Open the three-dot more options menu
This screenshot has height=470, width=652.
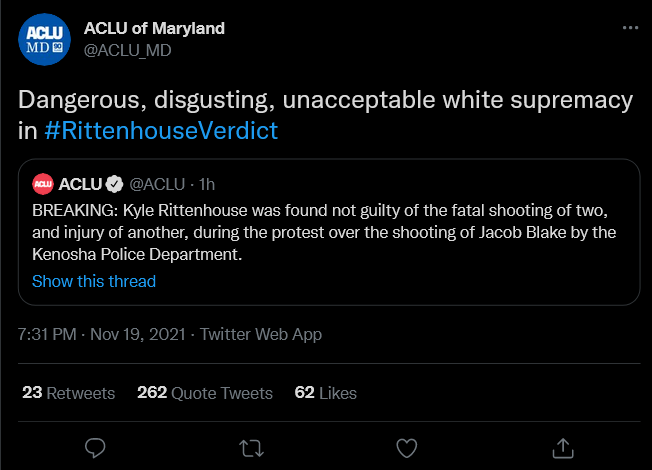point(629,29)
